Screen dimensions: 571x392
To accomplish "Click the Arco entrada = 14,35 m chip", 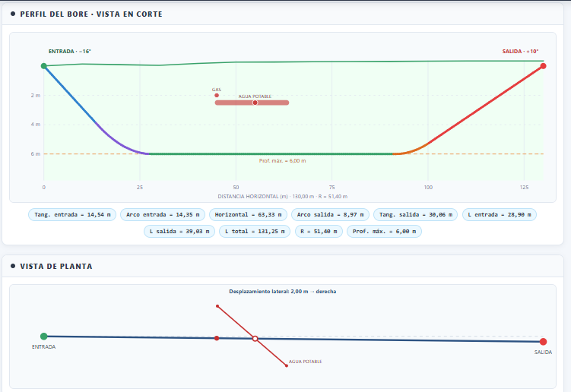I will point(163,215).
